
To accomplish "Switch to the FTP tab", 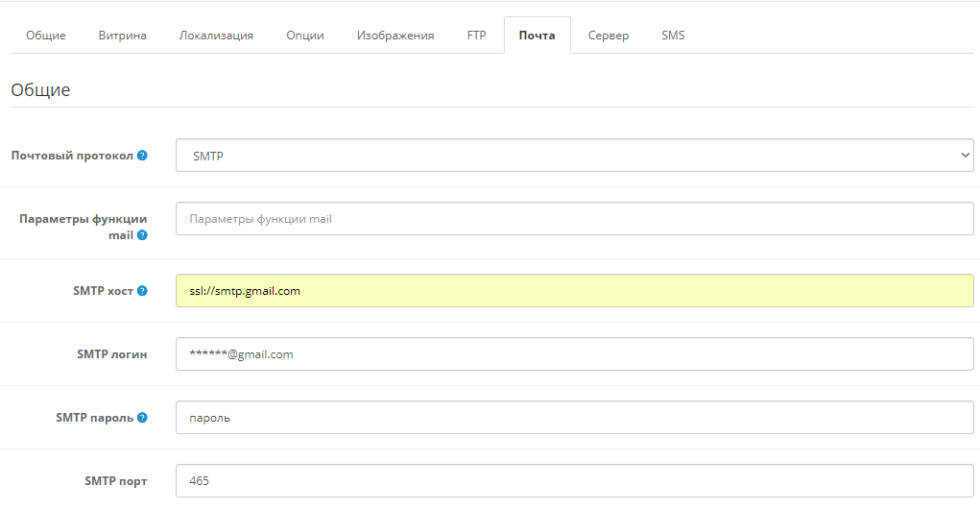I will [x=476, y=35].
